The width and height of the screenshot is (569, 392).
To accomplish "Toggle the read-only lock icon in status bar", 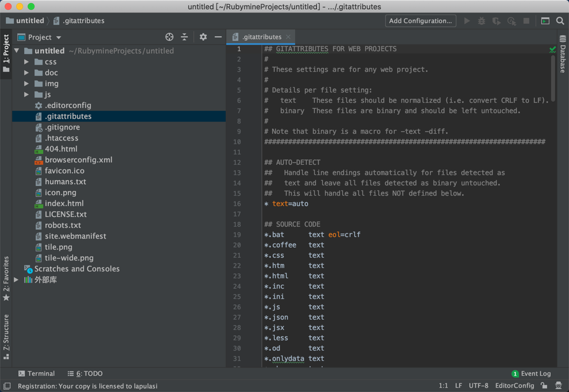I will coord(544,386).
